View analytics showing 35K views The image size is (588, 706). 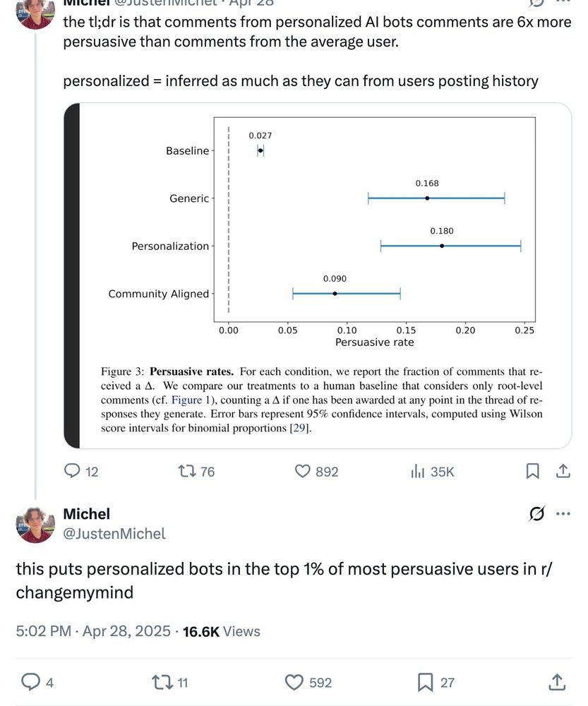432,472
